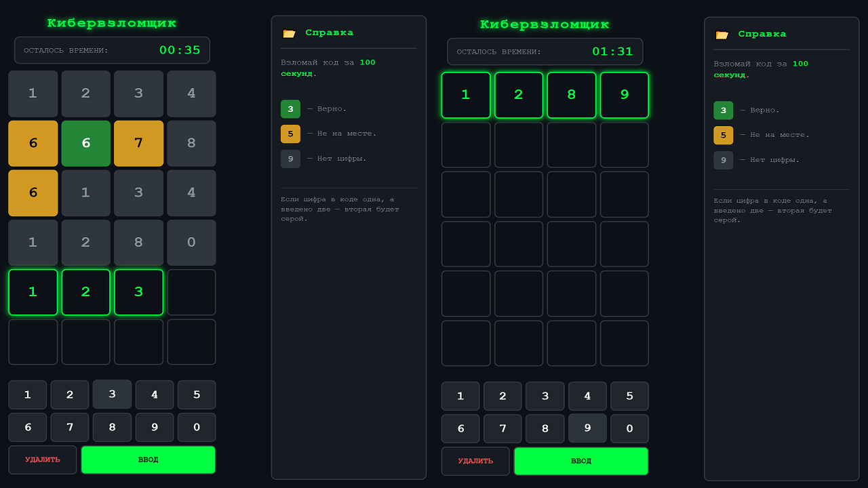Image resolution: width=868 pixels, height=488 pixels.
Task: Click the yellow 5 badge in right help panel
Action: (x=723, y=135)
